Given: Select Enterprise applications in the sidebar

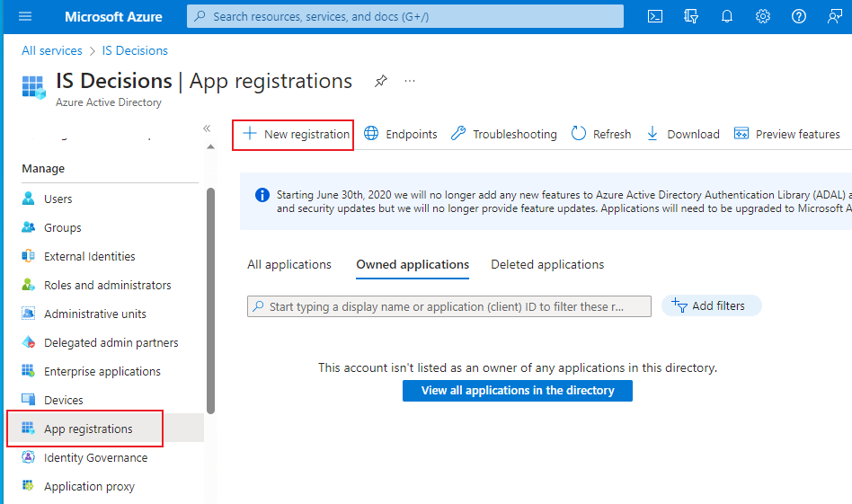Looking at the screenshot, I should coord(102,372).
